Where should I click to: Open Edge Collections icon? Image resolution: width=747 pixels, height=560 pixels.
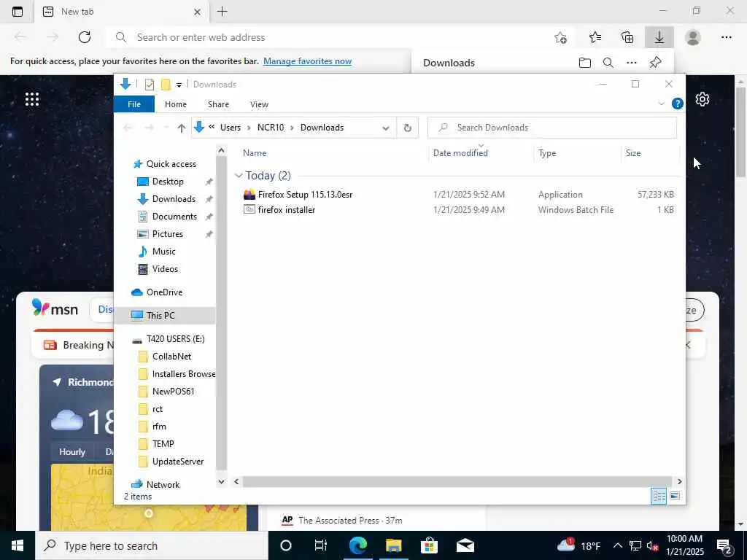point(627,37)
